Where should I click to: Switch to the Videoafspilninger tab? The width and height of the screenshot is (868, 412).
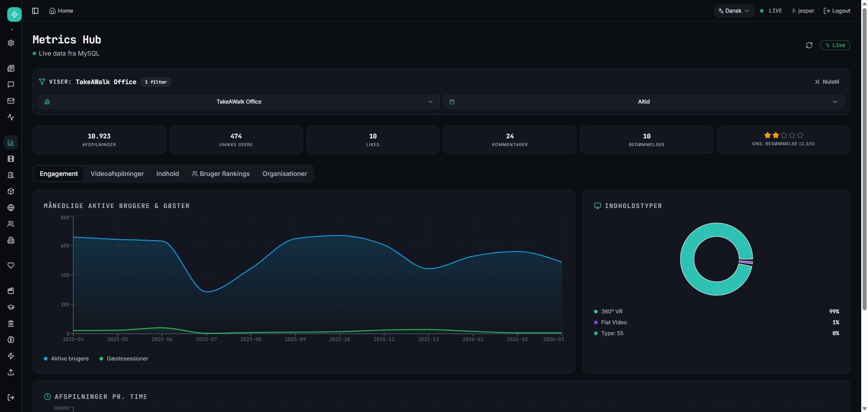117,174
